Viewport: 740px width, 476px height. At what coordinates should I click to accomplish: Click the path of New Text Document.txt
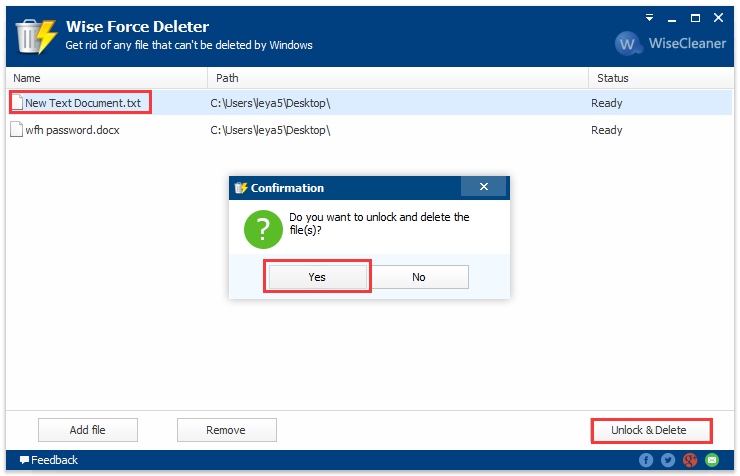coord(270,103)
